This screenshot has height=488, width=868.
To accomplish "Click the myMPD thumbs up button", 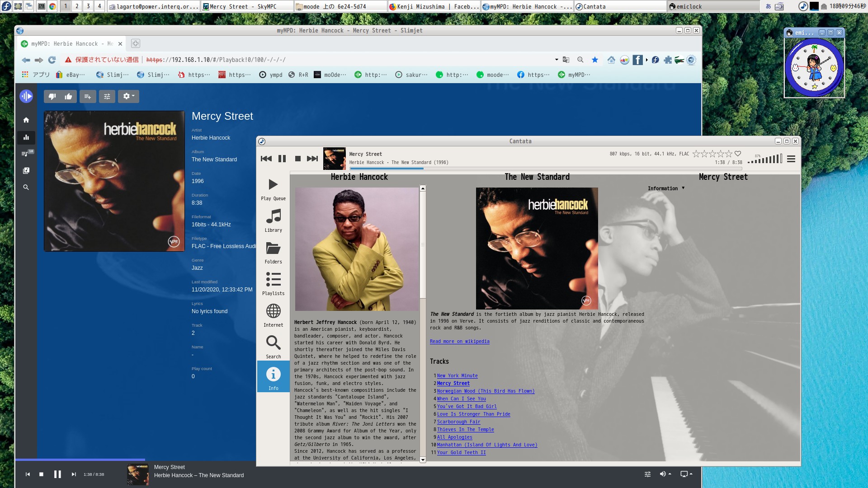I will [x=68, y=96].
